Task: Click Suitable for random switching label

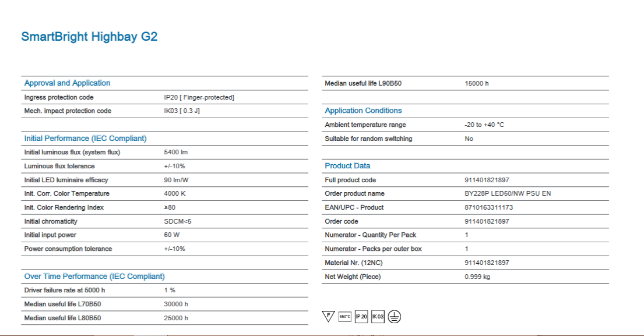Action: (x=368, y=139)
